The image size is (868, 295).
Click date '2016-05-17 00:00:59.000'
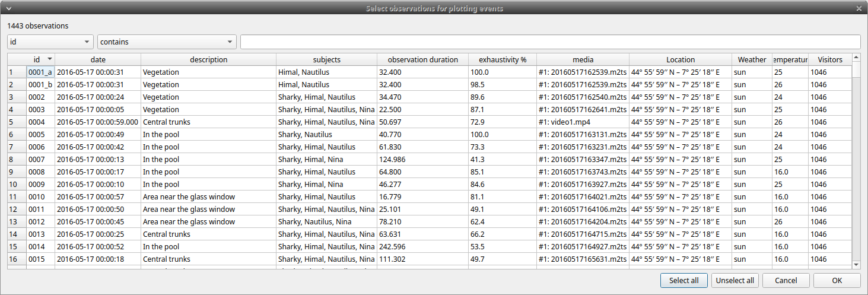pos(98,122)
